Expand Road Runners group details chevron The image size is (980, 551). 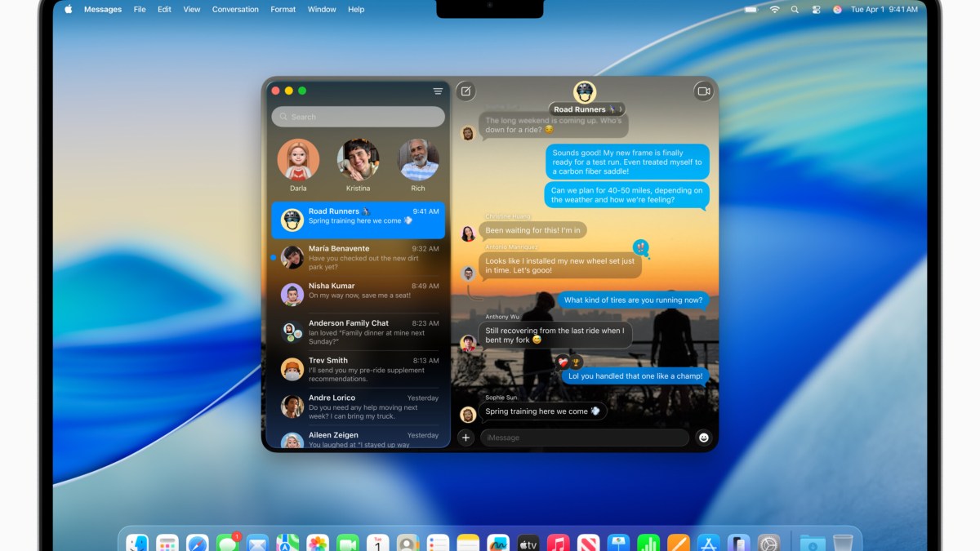point(621,109)
